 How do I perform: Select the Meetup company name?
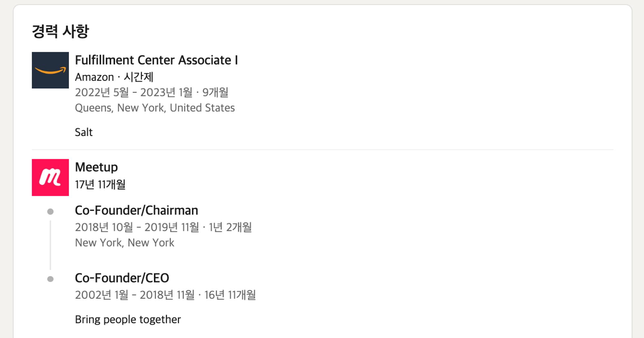click(96, 167)
